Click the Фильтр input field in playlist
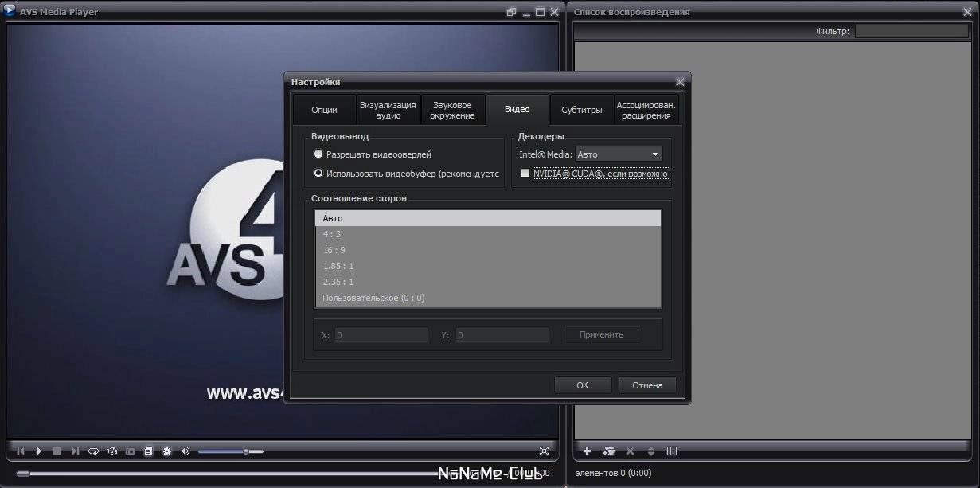The width and height of the screenshot is (980, 488). (x=912, y=31)
